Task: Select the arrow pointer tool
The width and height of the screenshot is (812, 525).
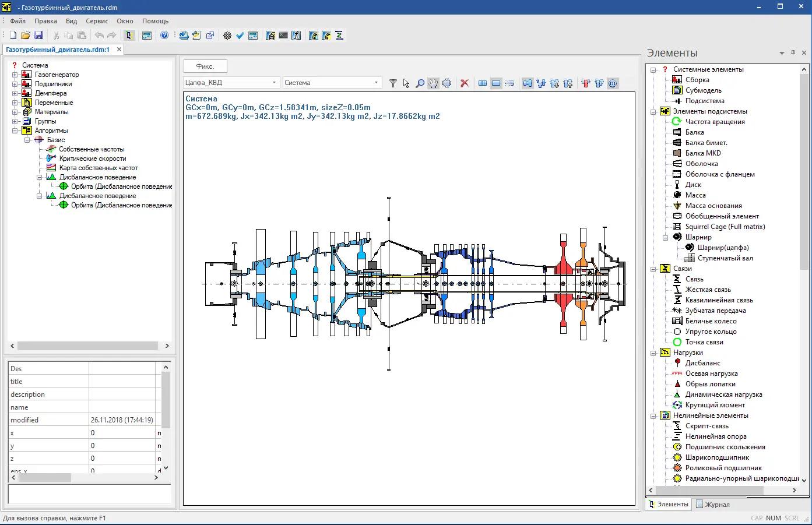Action: click(x=406, y=83)
